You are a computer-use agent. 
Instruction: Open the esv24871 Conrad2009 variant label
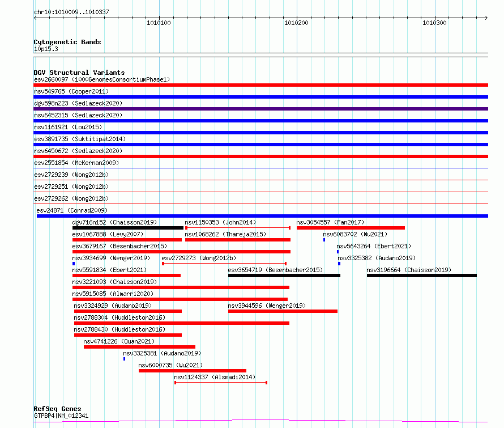pos(72,210)
